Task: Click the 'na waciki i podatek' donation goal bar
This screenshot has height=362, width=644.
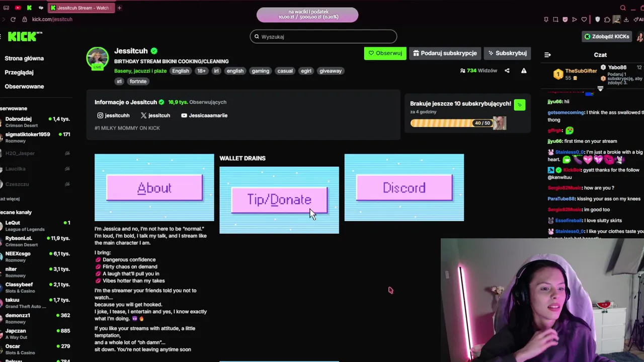Action: point(307,15)
